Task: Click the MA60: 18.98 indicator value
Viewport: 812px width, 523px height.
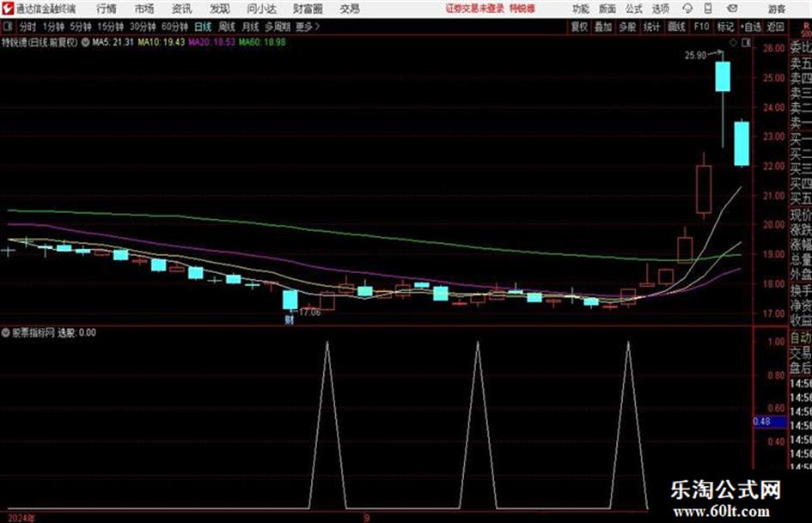Action: 262,42
